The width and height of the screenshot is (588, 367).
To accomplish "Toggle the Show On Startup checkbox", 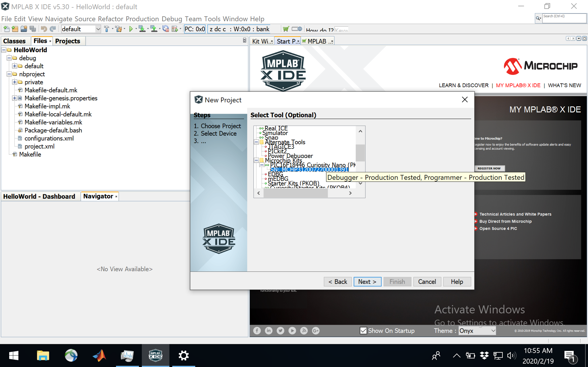I will (x=363, y=331).
